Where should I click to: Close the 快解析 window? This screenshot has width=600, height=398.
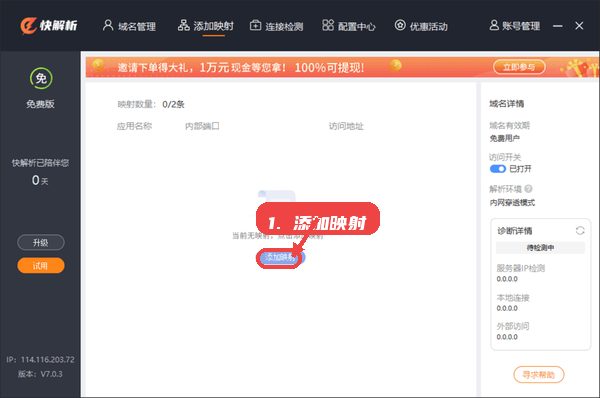579,26
